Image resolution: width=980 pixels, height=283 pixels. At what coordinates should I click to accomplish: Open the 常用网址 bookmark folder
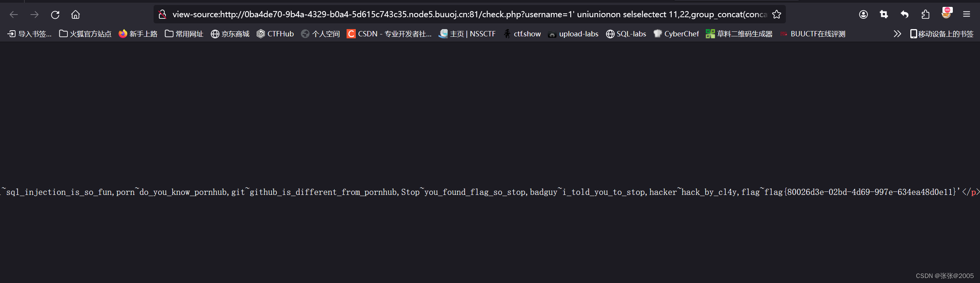click(x=183, y=34)
